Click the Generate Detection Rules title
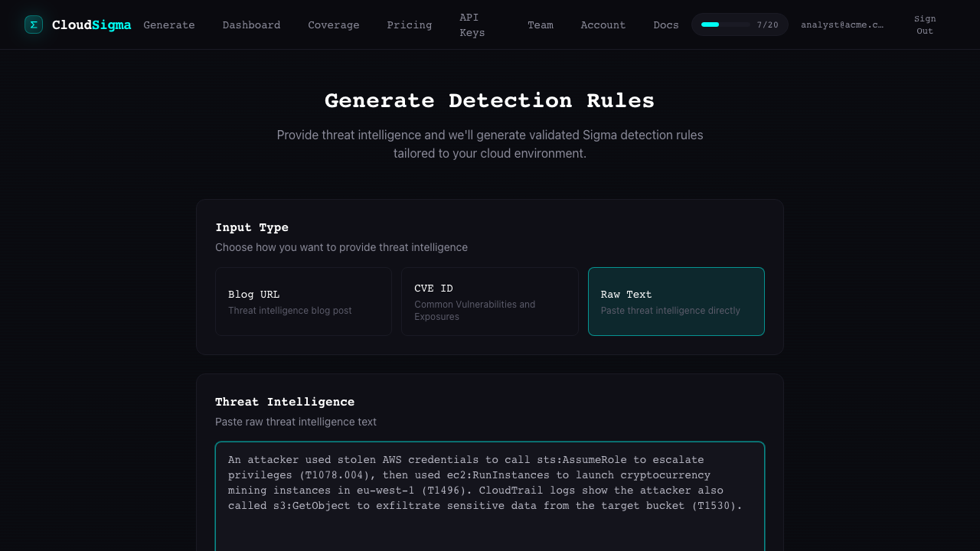This screenshot has width=980, height=551. click(489, 100)
